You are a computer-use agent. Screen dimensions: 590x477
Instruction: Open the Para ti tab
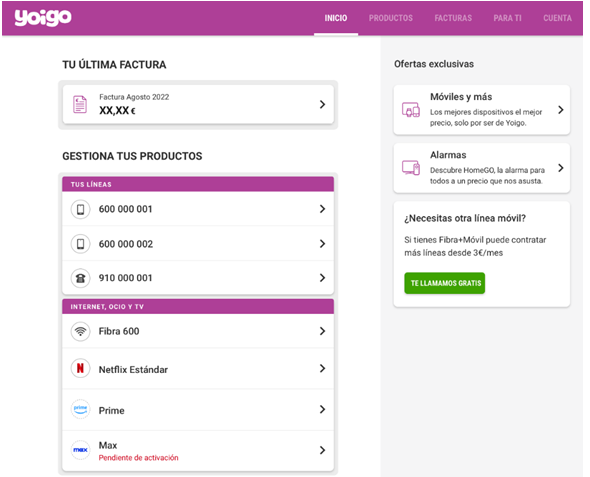tap(507, 18)
